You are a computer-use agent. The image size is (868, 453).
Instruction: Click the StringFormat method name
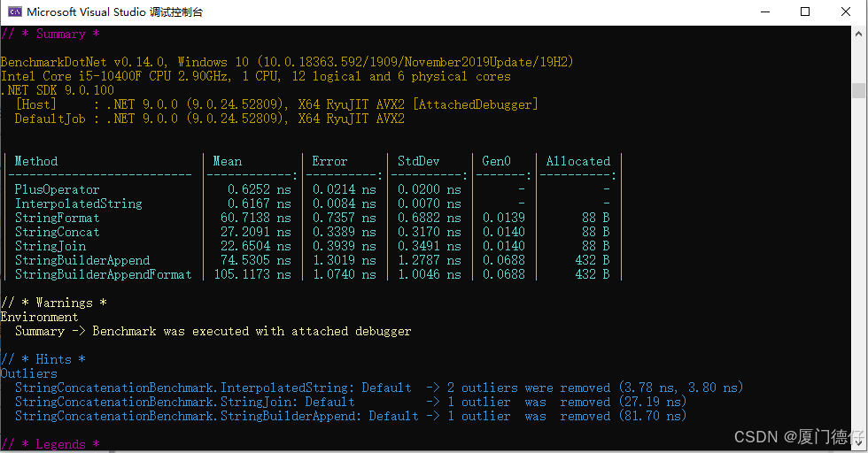tap(57, 218)
